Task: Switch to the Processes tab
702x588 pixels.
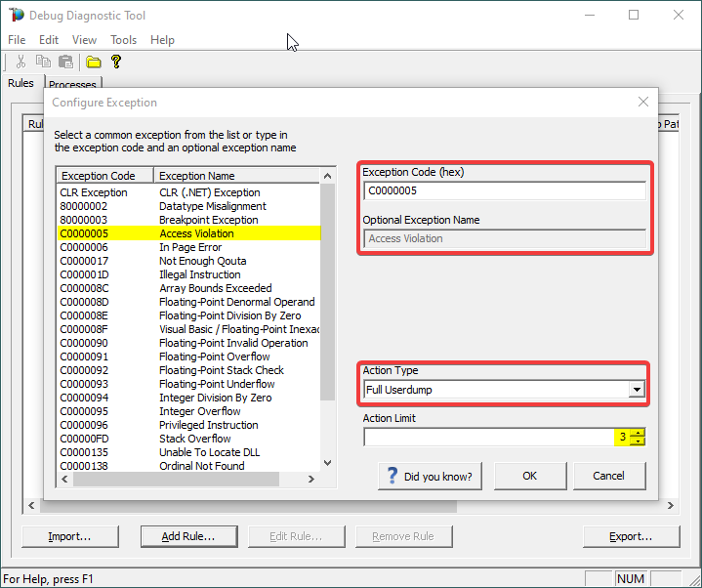Action: (72, 85)
